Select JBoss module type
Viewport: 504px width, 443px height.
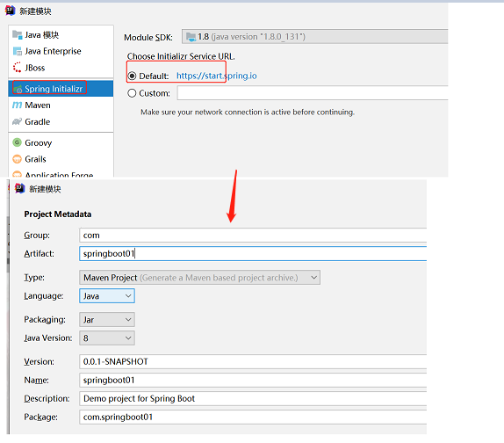point(61,68)
